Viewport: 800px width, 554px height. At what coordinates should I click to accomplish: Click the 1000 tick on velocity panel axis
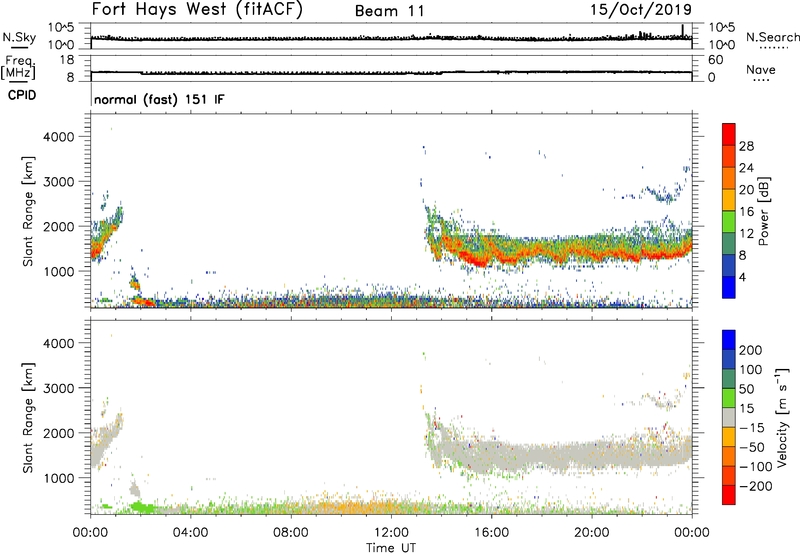pos(59,478)
